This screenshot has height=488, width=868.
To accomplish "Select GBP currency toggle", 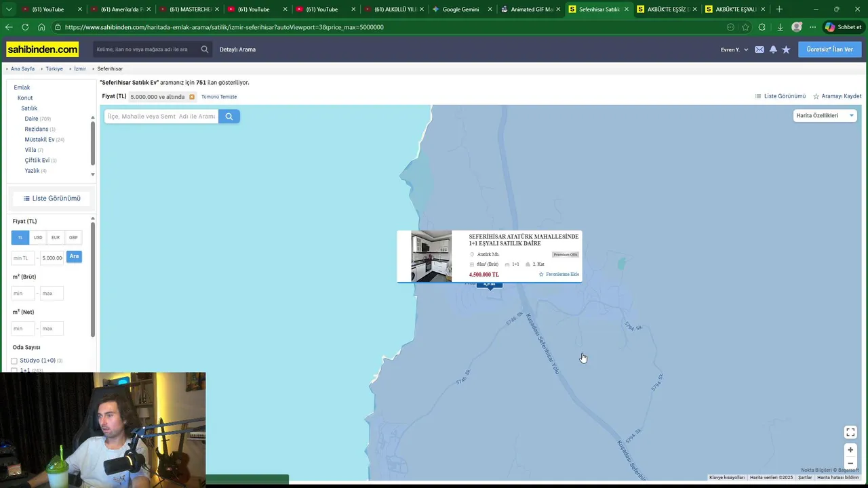I will [x=73, y=237].
